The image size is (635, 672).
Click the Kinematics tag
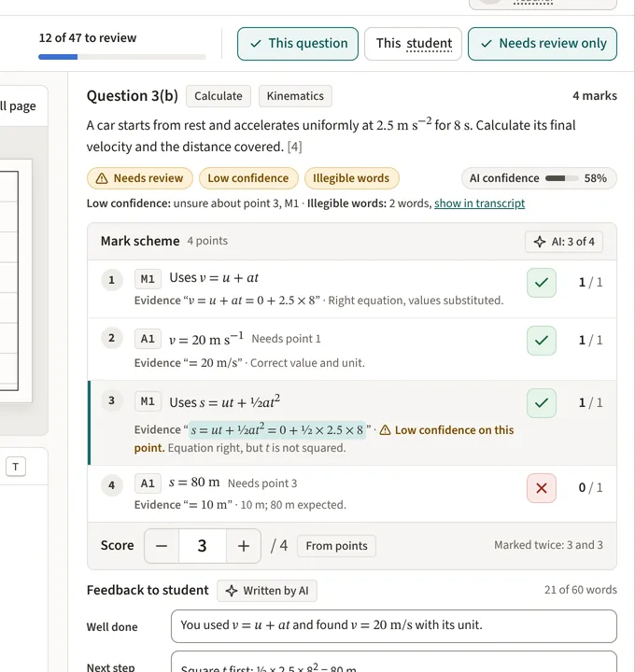coord(295,96)
